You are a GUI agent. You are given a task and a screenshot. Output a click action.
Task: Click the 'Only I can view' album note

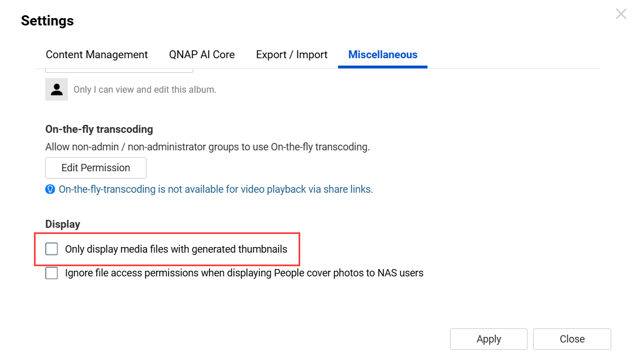coord(145,89)
